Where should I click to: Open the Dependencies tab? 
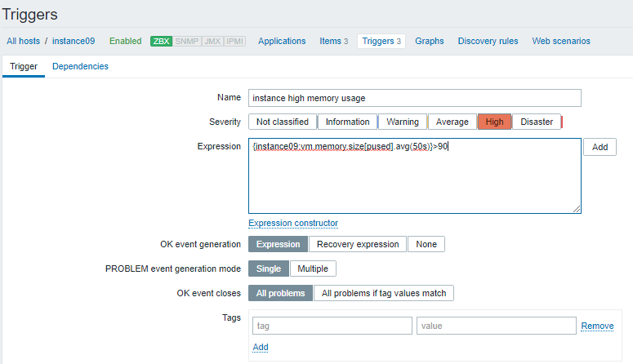[x=80, y=66]
